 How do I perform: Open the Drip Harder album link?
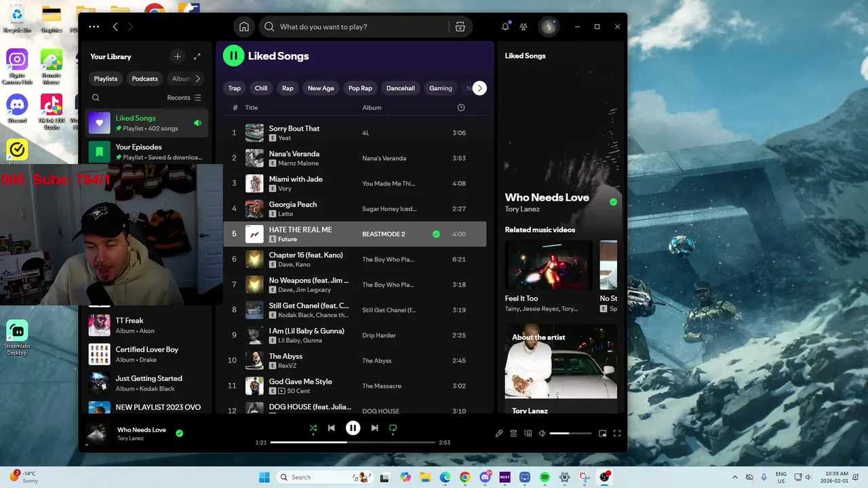[x=379, y=335]
